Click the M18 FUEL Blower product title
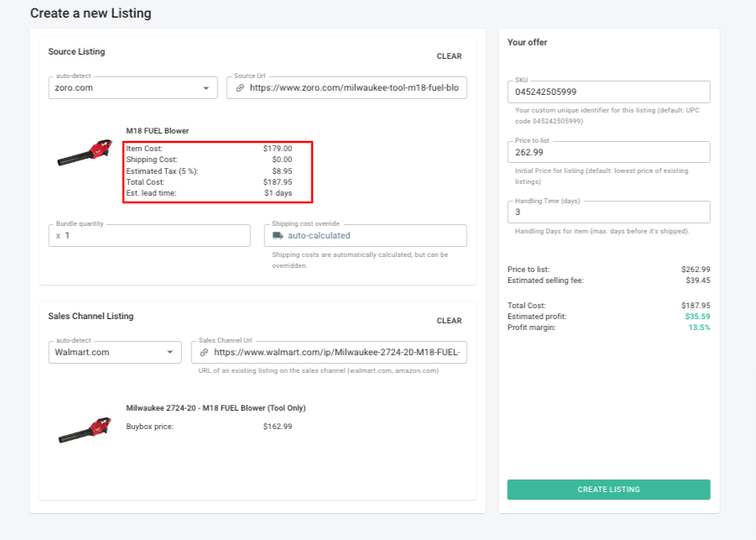This screenshot has width=756, height=540. click(157, 131)
